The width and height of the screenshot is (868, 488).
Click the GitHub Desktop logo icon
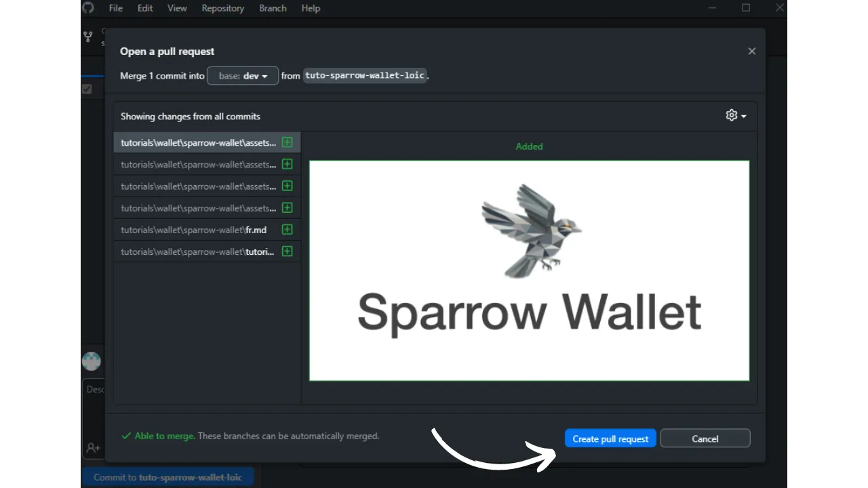pyautogui.click(x=88, y=8)
